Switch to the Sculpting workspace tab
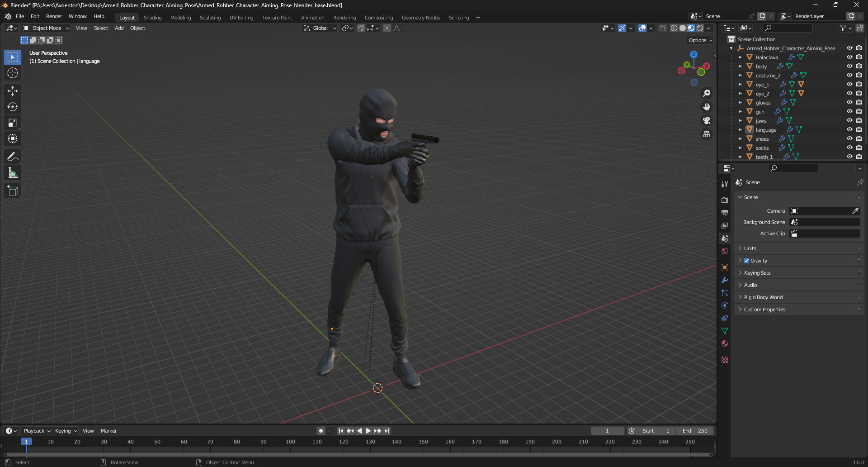 click(x=210, y=18)
